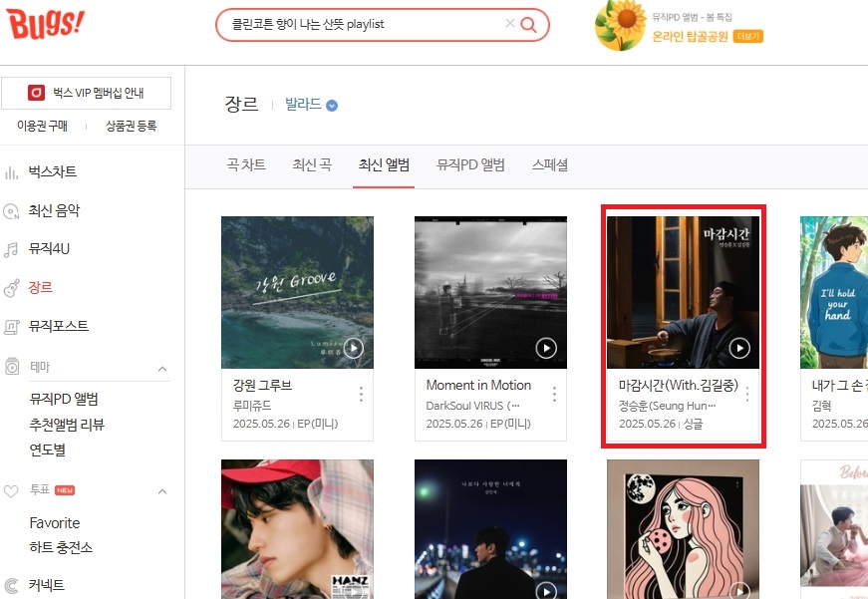Open Moment in Motion album title
The image size is (868, 599).
pyautogui.click(x=478, y=386)
